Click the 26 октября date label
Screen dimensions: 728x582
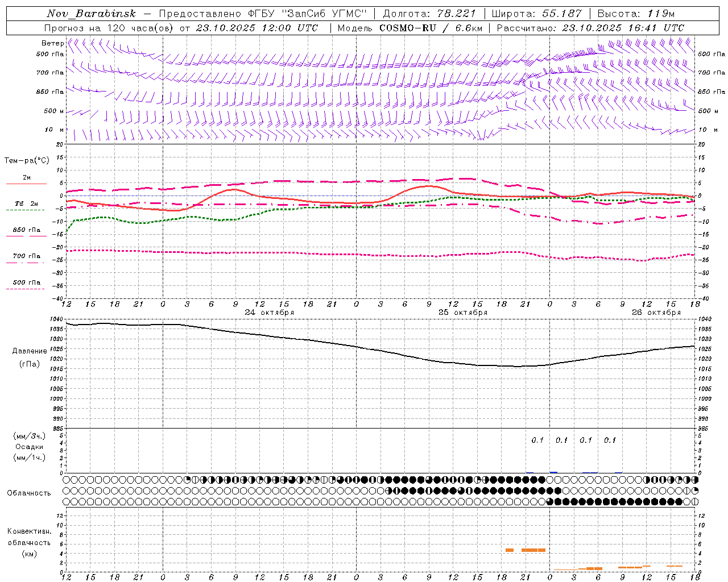pos(656,313)
